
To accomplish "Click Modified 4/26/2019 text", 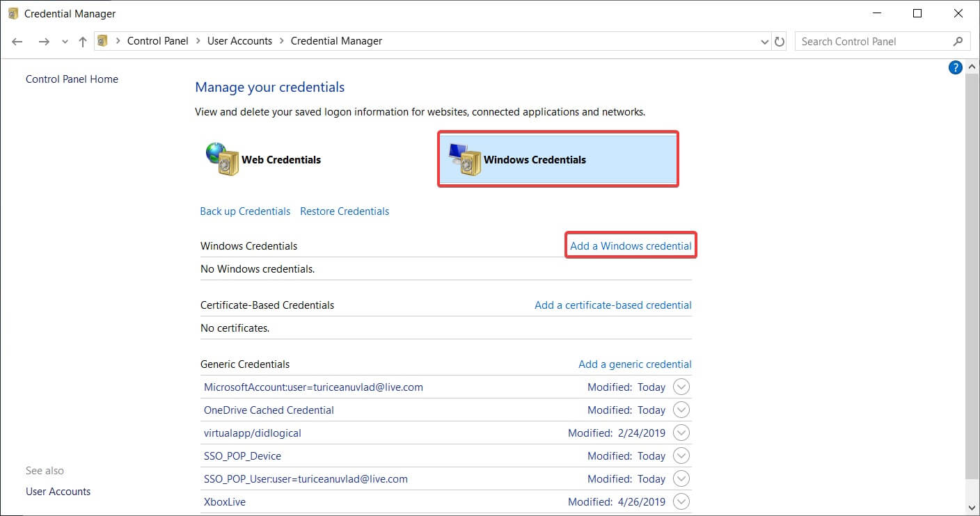I will pyautogui.click(x=617, y=502).
